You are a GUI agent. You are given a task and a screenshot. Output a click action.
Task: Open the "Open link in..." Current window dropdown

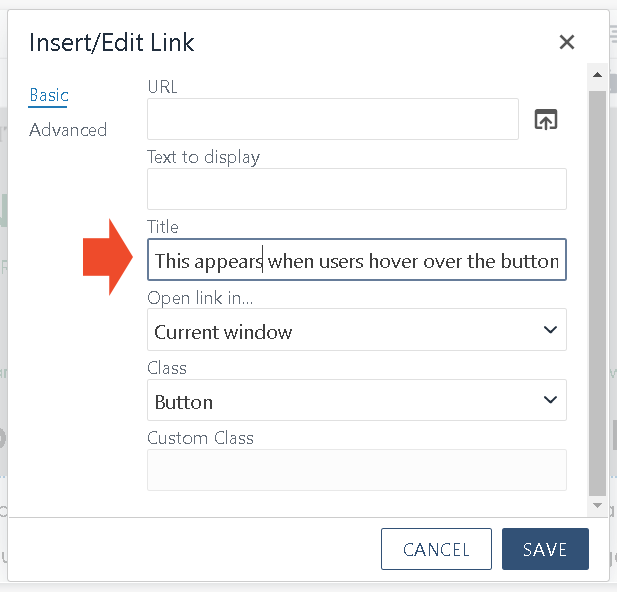coord(357,330)
